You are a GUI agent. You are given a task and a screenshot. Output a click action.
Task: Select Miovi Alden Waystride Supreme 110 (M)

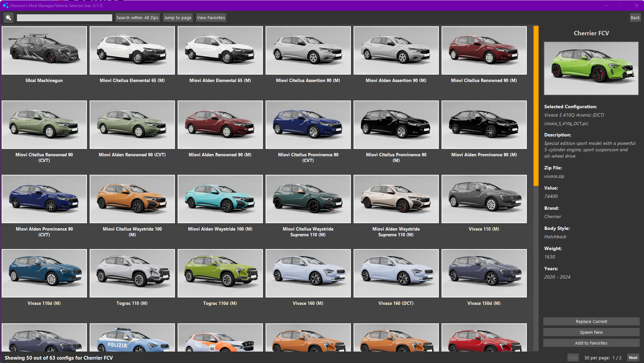point(396,199)
